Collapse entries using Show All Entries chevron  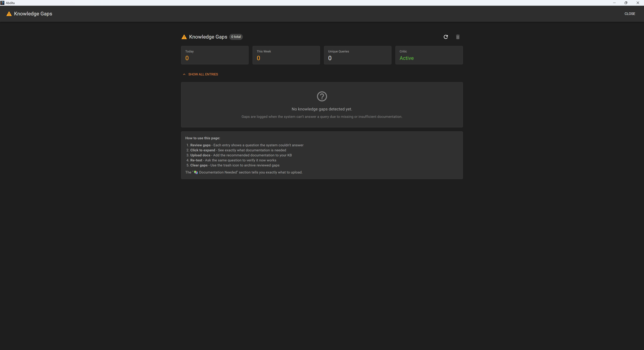click(184, 74)
